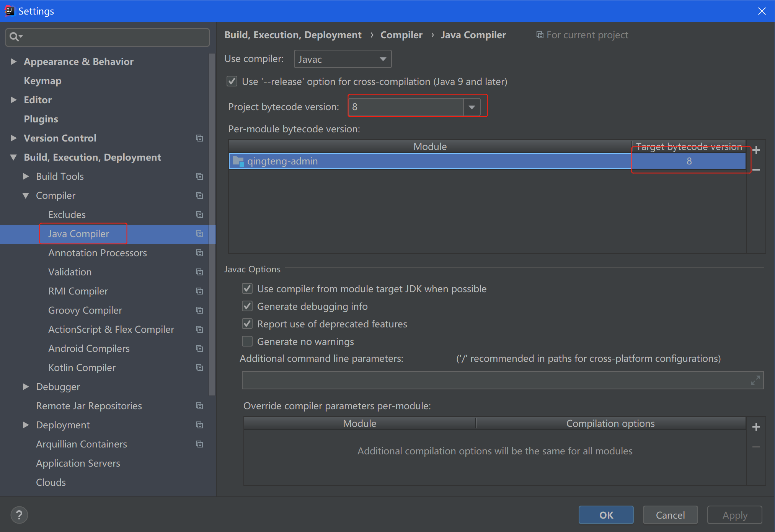The height and width of the screenshot is (532, 775).
Task: Enable Generate no warnings checkbox
Action: tap(247, 341)
